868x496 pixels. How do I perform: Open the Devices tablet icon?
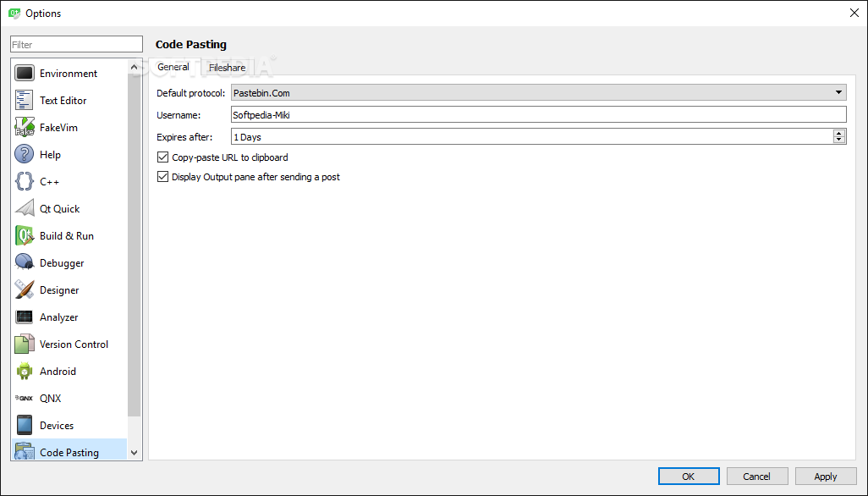click(x=25, y=425)
